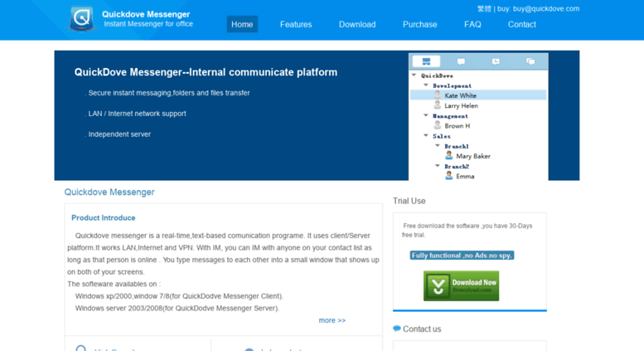
Task: Click 'LAN / Internet network support' text
Action: pos(138,114)
